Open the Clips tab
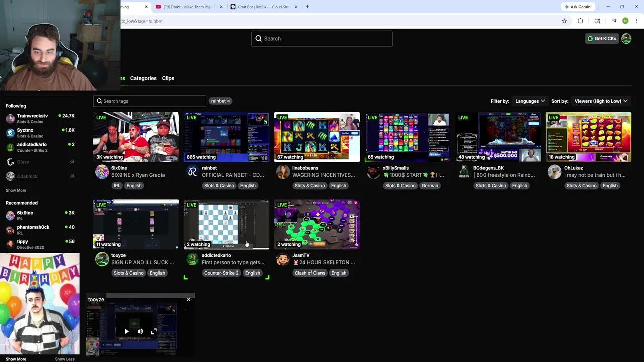 (x=168, y=78)
